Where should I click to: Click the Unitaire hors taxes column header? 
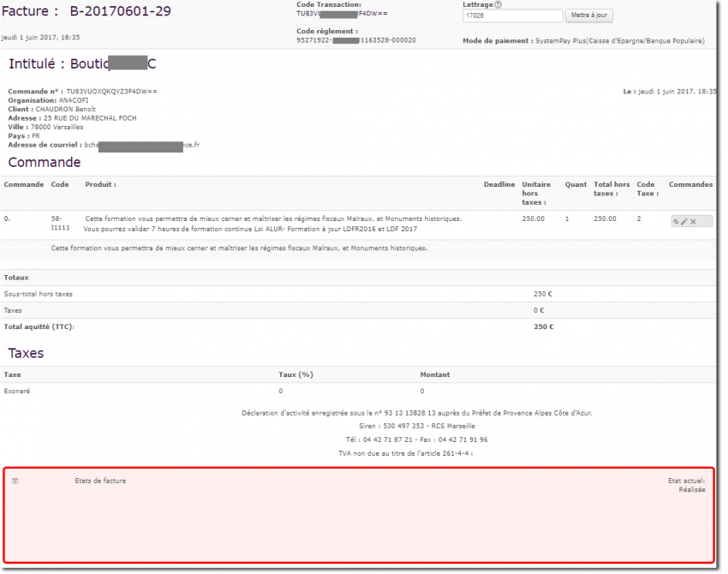click(x=536, y=193)
